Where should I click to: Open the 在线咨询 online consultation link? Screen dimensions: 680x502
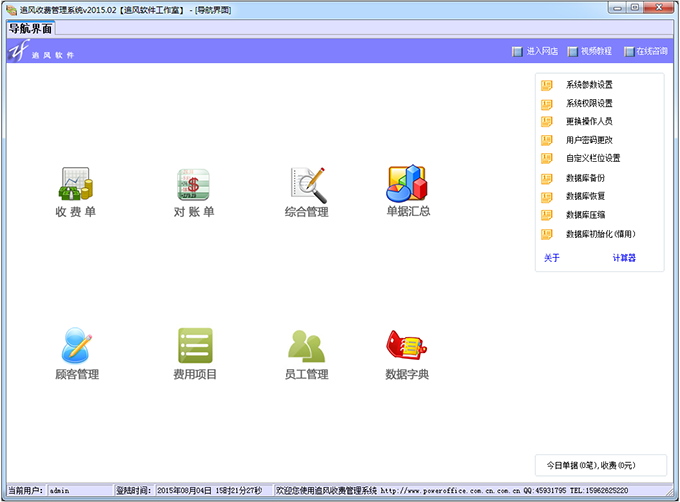652,51
